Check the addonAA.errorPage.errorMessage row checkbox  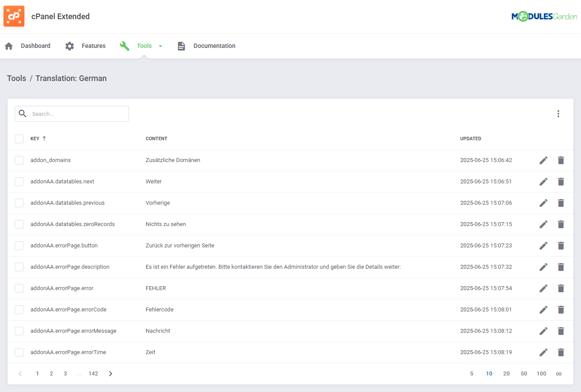(x=19, y=331)
